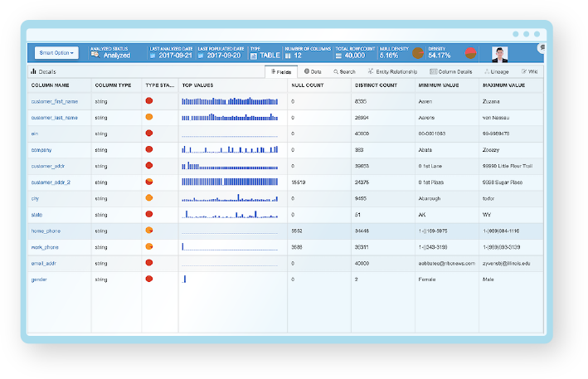Sort by COLUMN TYPE header
The image size is (588, 379).
point(114,85)
